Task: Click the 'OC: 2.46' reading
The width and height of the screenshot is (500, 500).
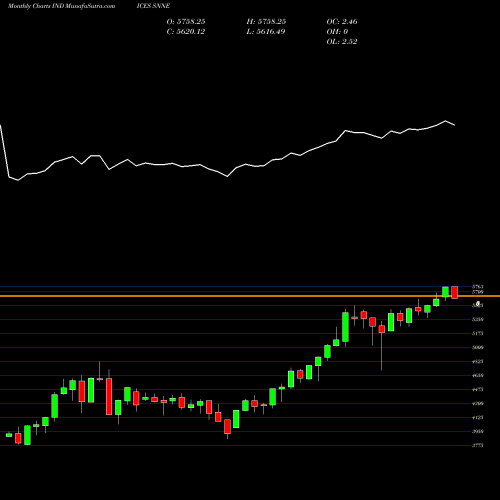Action: 342,21
